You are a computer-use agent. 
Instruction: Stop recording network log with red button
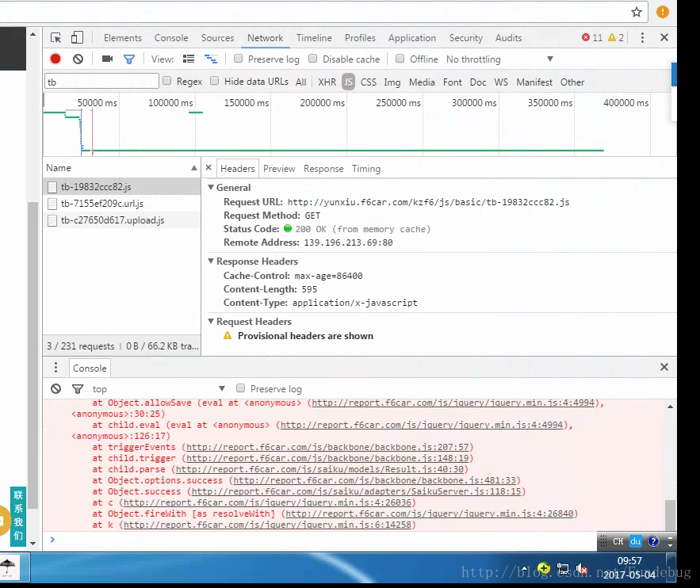(55, 59)
